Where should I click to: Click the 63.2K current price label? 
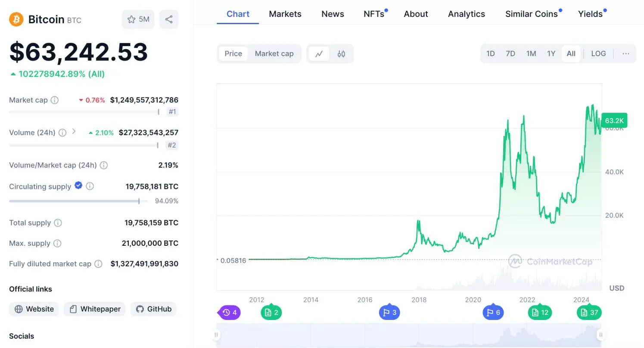(614, 120)
